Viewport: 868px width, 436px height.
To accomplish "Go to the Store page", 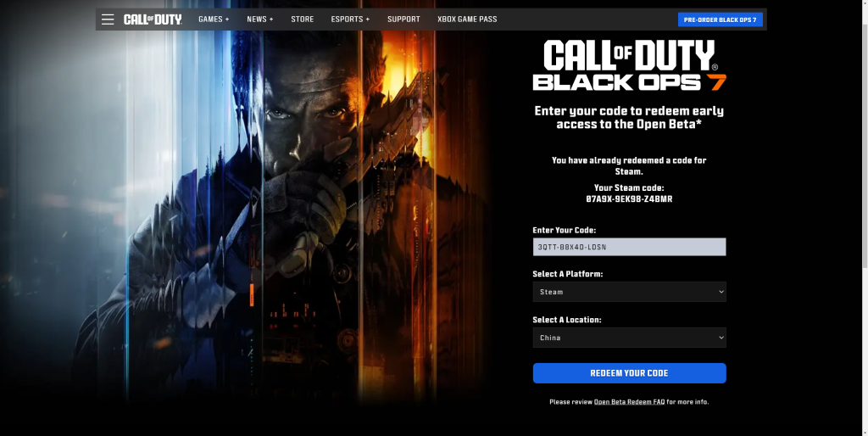I will [302, 20].
